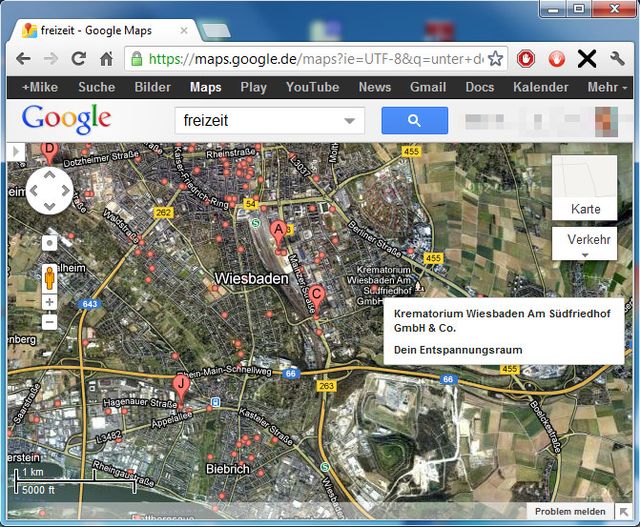Select YouTube in the Google navigation bar
Image resolution: width=640 pixels, height=527 pixels.
point(312,87)
